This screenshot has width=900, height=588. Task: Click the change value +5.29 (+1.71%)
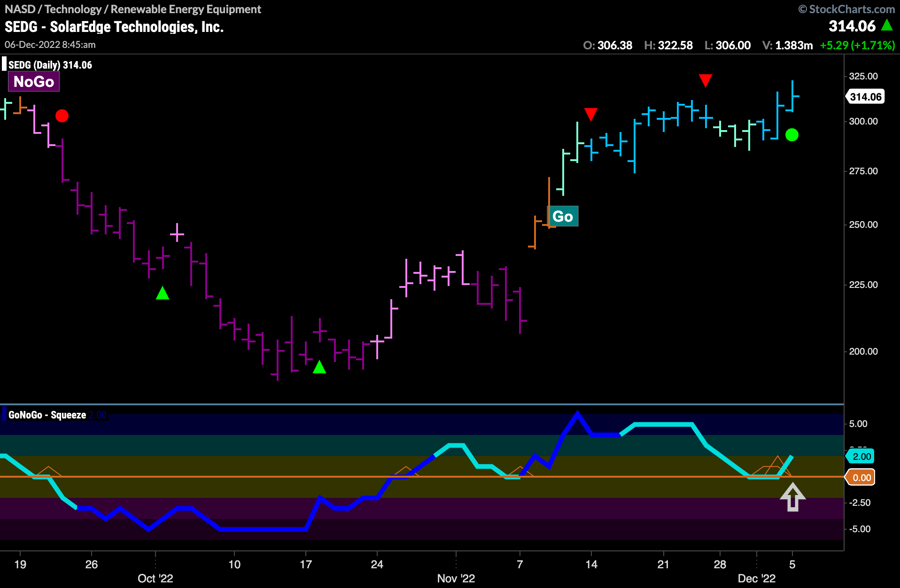(x=857, y=45)
